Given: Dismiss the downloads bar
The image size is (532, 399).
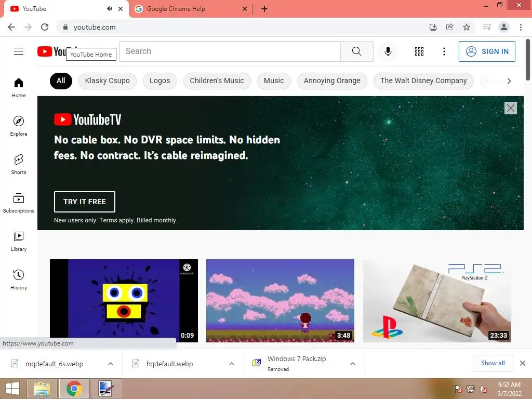Looking at the screenshot, I should pyautogui.click(x=523, y=363).
